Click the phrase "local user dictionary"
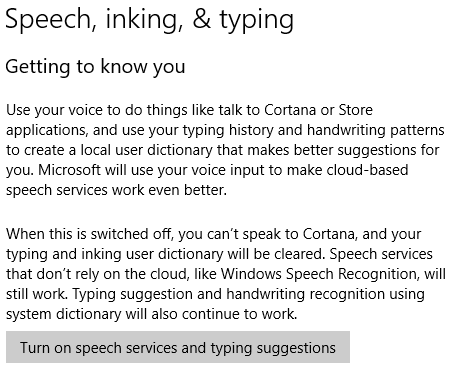The width and height of the screenshot is (468, 370). (x=146, y=150)
